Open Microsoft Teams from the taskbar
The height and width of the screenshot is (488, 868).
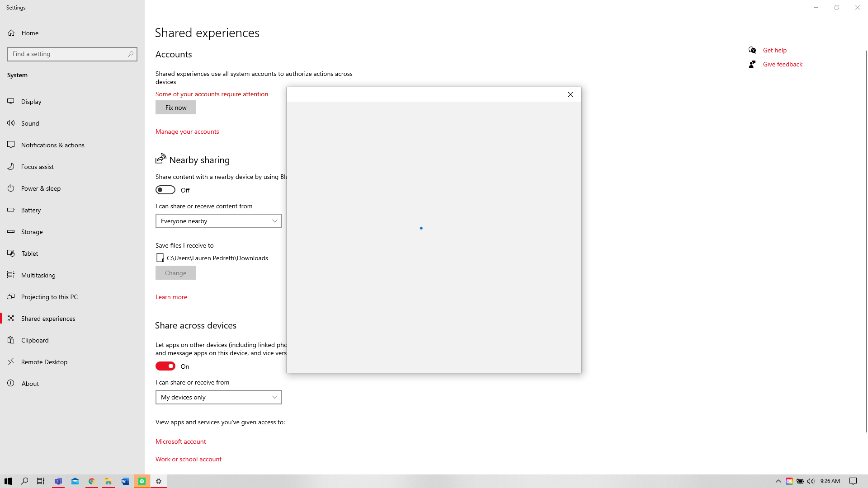(x=58, y=481)
